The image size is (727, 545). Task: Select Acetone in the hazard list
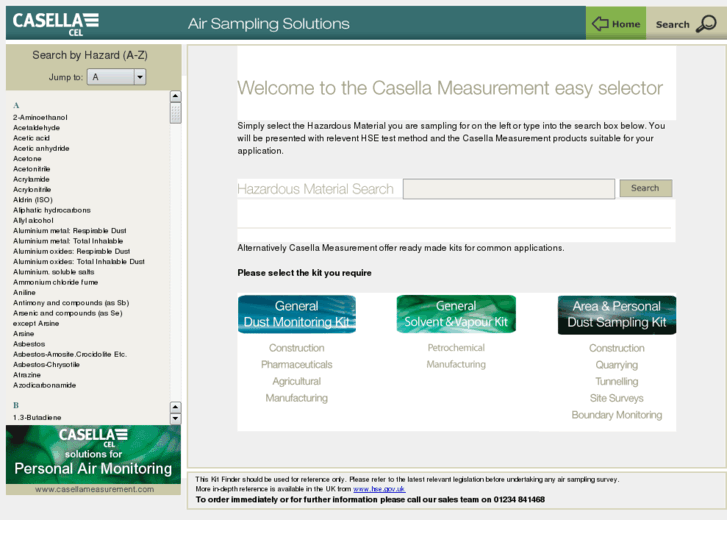(27, 159)
